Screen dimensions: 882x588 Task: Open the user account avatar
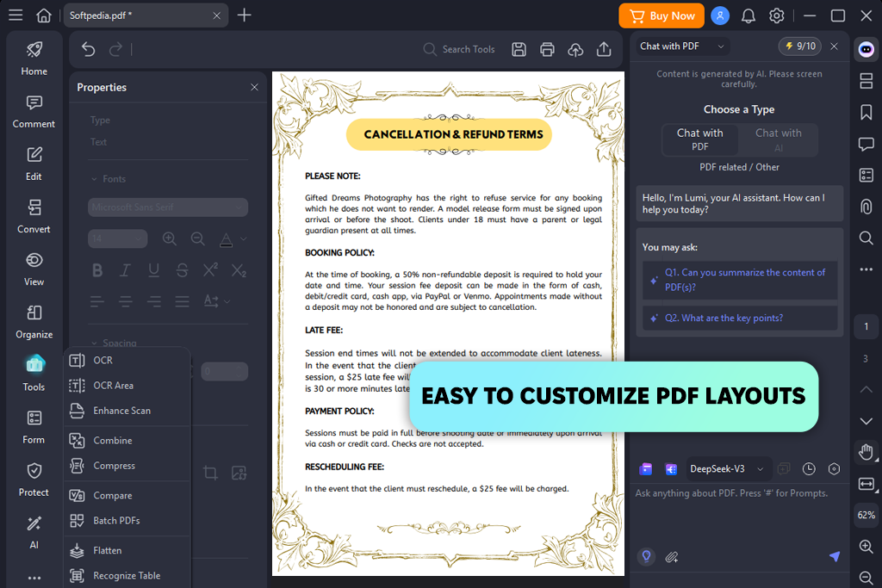pos(720,15)
